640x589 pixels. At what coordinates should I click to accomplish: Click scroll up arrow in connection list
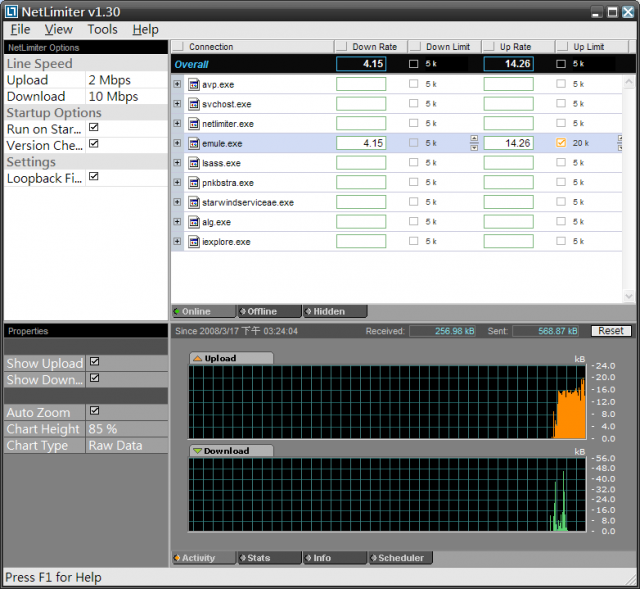pos(629,81)
